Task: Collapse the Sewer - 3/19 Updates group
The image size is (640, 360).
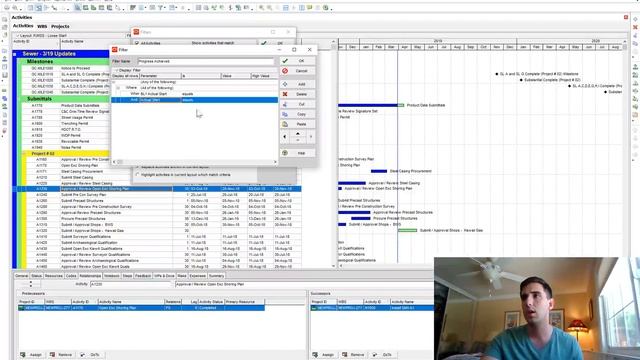Action: click(x=15, y=54)
